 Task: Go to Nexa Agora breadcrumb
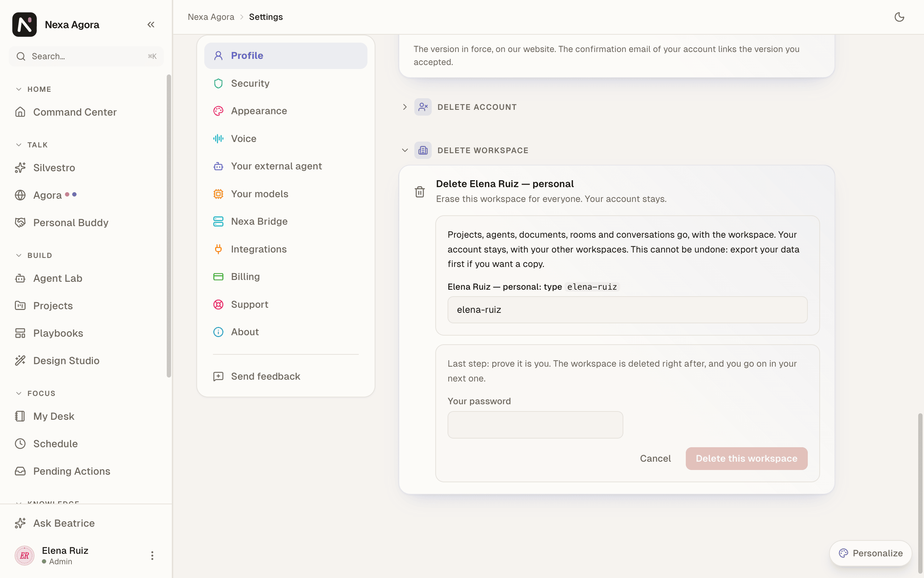coord(211,17)
